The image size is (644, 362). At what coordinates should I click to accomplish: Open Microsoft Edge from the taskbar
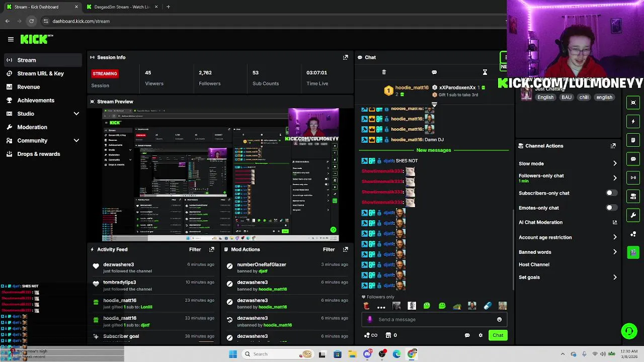[397, 354]
